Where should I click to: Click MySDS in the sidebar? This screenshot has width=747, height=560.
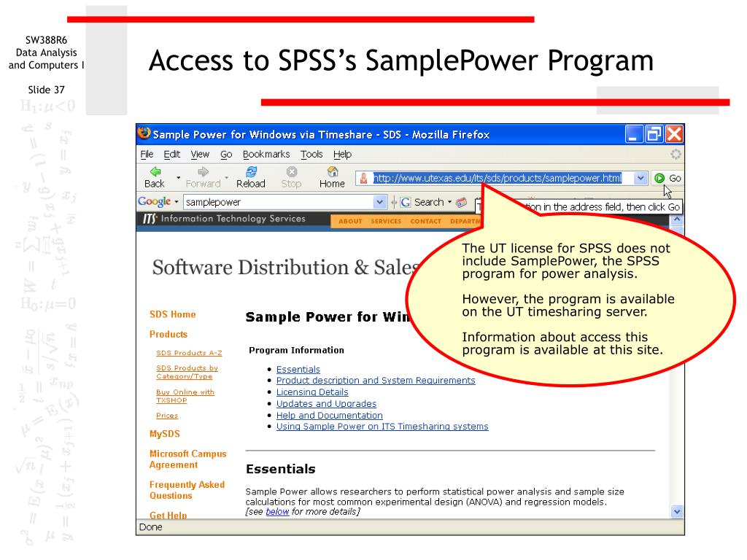coord(164,434)
